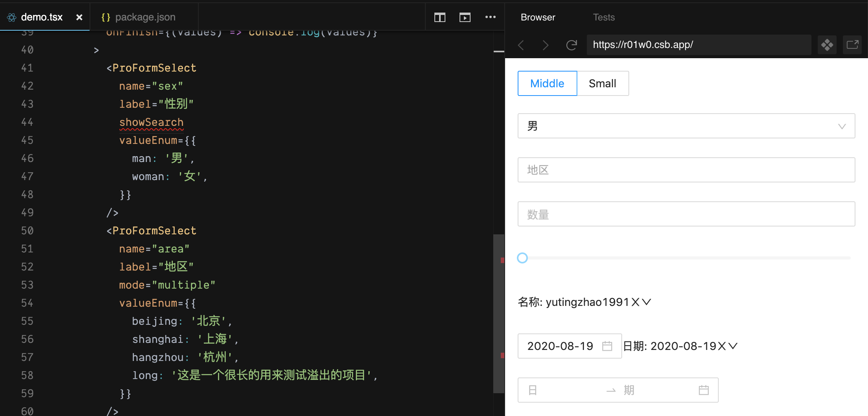Click the calendar icon in the 2020-08-19 date field

pyautogui.click(x=608, y=346)
